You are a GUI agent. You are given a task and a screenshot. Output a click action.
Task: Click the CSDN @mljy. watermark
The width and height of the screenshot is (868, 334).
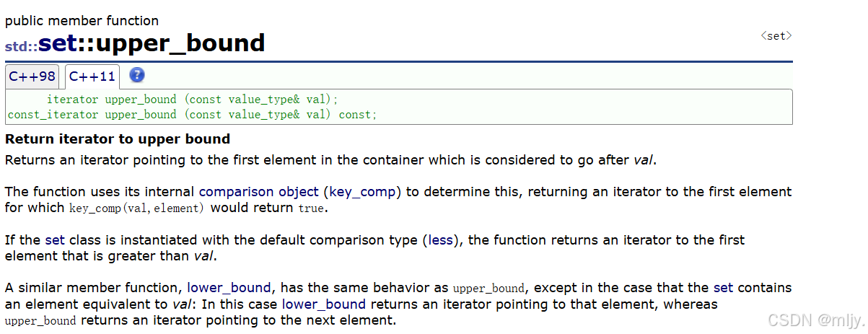coord(814,320)
